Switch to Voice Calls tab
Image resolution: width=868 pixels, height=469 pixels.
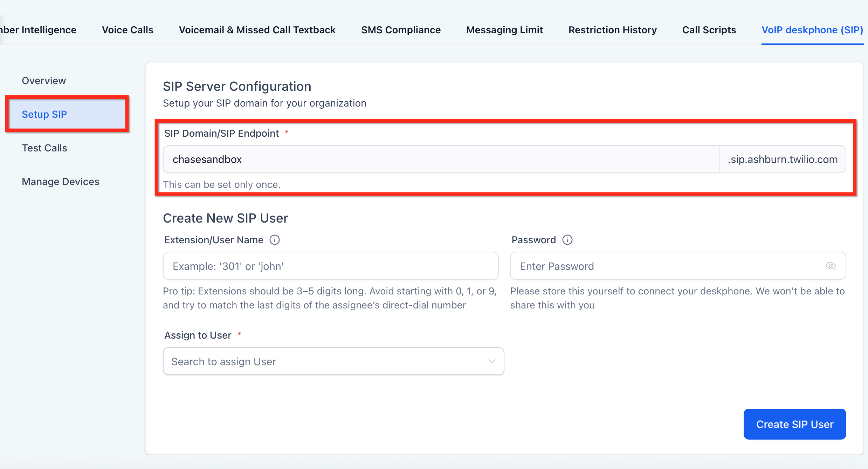[x=128, y=30]
